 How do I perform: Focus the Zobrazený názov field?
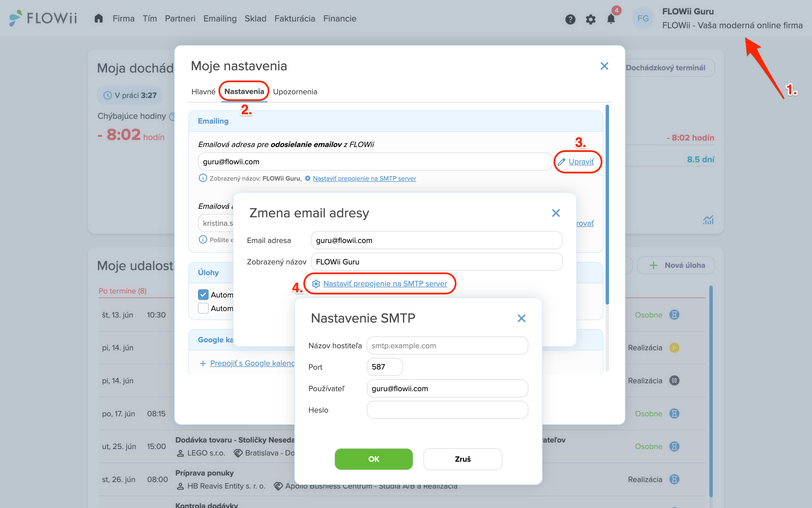[x=436, y=262]
